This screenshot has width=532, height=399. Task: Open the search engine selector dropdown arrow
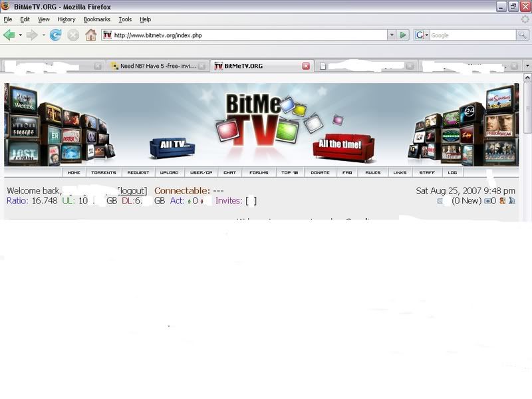[426, 35]
